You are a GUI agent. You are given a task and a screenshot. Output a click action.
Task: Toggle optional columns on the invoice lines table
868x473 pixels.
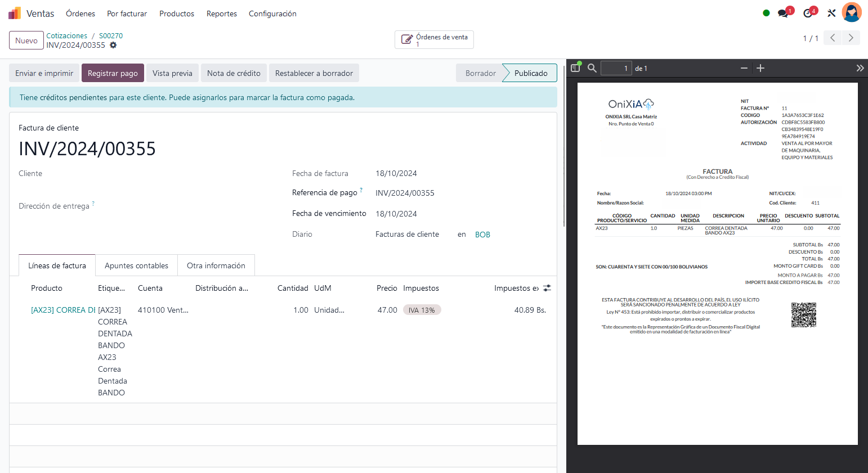(x=546, y=288)
